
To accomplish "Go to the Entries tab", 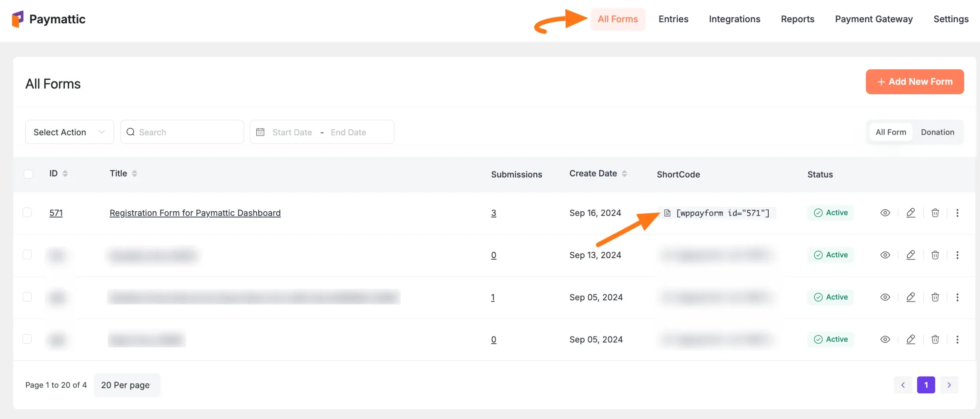I will tap(673, 19).
